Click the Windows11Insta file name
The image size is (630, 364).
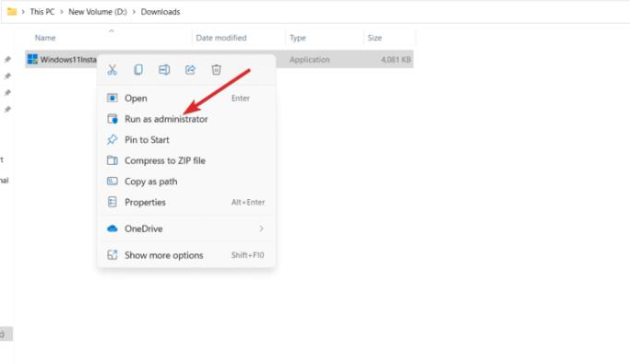[x=68, y=59]
